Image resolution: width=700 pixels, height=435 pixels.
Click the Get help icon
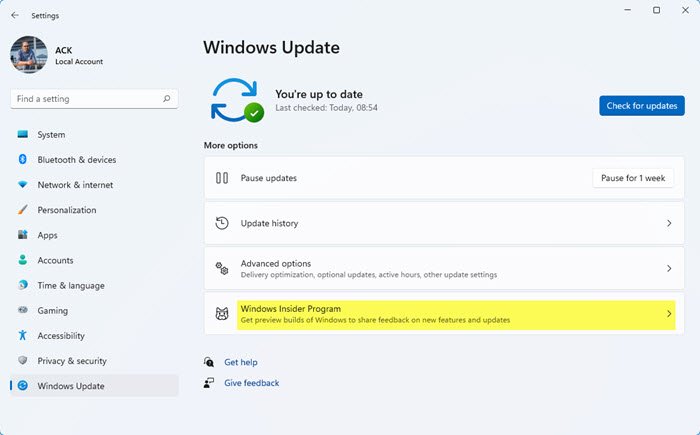(x=209, y=362)
